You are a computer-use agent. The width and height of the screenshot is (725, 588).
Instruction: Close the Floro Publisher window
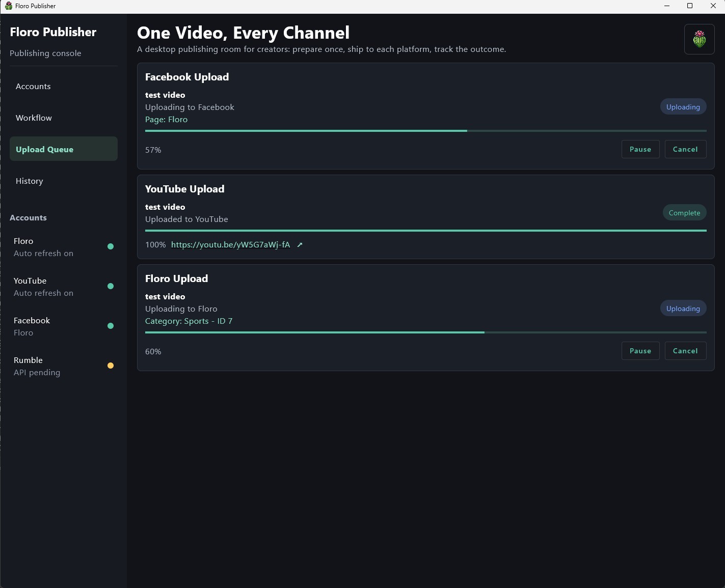[x=713, y=6]
